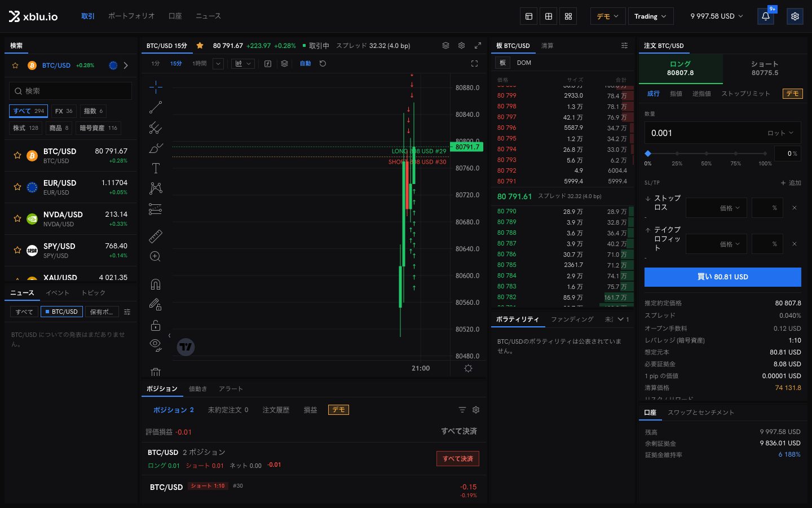Switch to the ポートフォリオ tab
Viewport: 812px width, 508px height.
(x=131, y=16)
